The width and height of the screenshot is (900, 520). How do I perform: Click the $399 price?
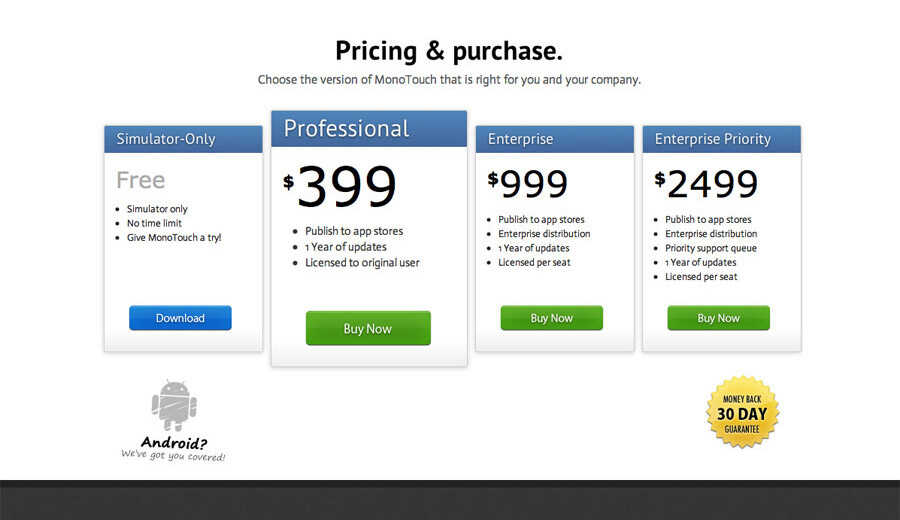click(x=340, y=186)
